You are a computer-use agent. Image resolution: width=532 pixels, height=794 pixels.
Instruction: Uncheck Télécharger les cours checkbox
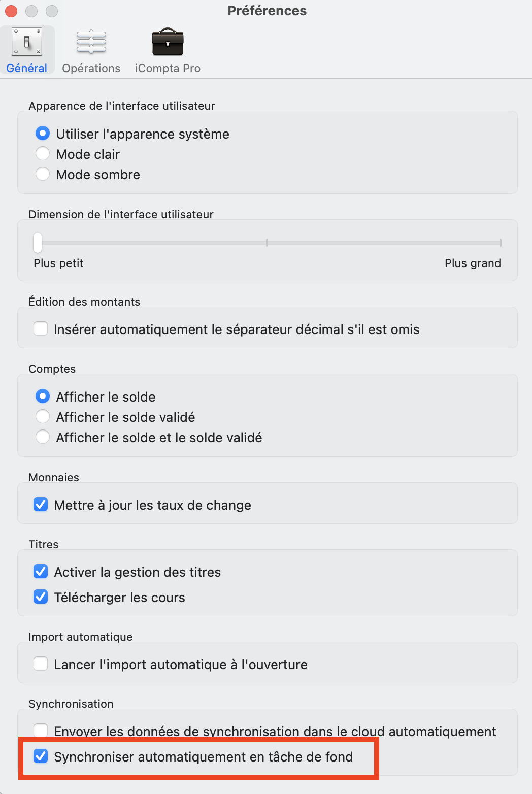pyautogui.click(x=41, y=597)
